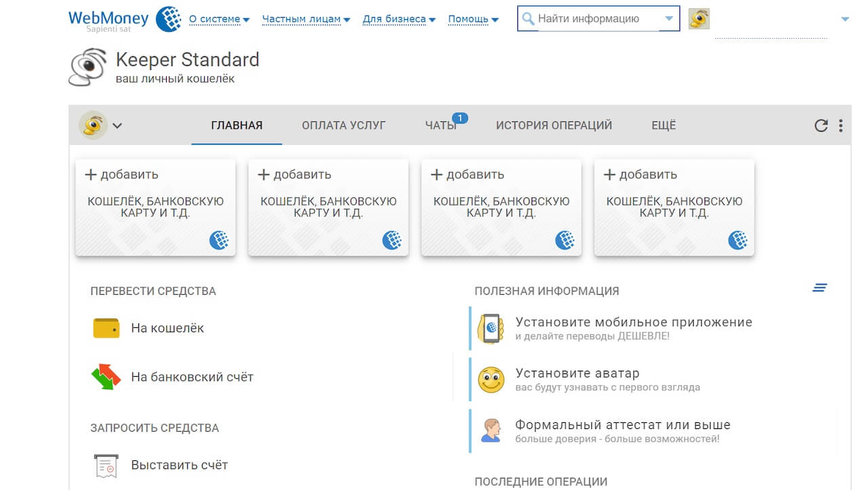Click the Keeper Standard ant logo
This screenshot has width=868, height=490.
point(88,66)
